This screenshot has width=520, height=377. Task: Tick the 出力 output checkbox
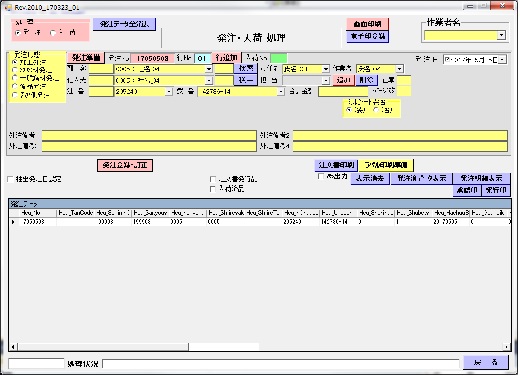321,176
